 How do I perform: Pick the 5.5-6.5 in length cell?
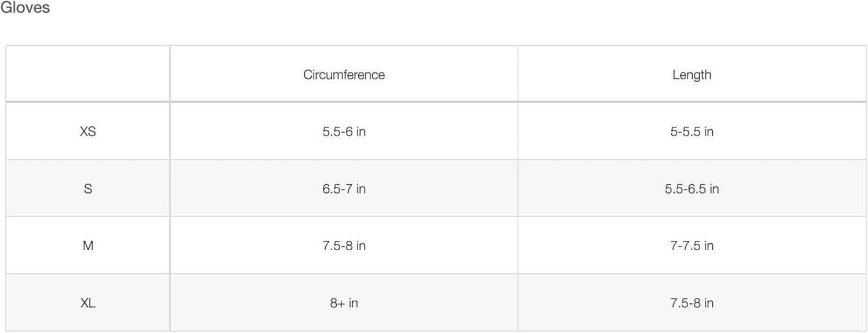692,189
